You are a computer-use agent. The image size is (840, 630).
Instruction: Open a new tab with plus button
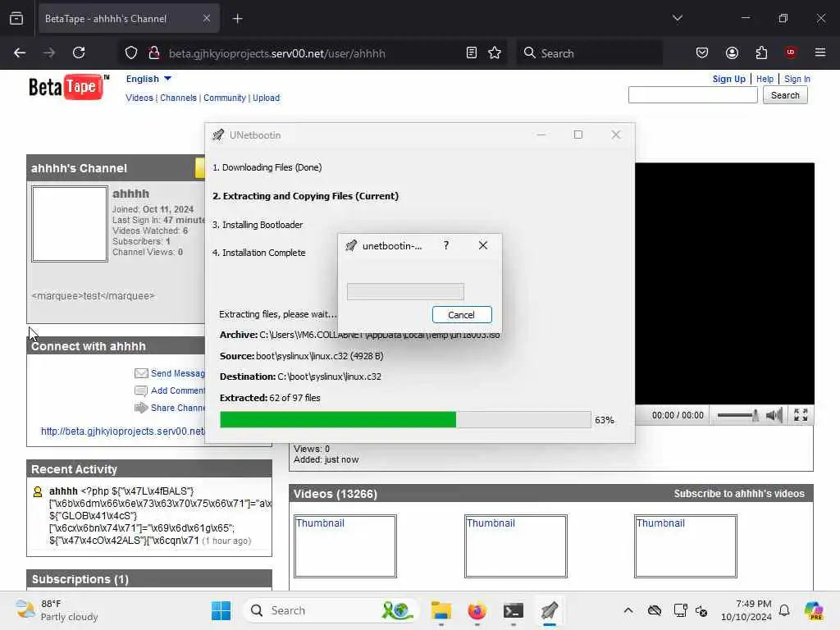(237, 19)
